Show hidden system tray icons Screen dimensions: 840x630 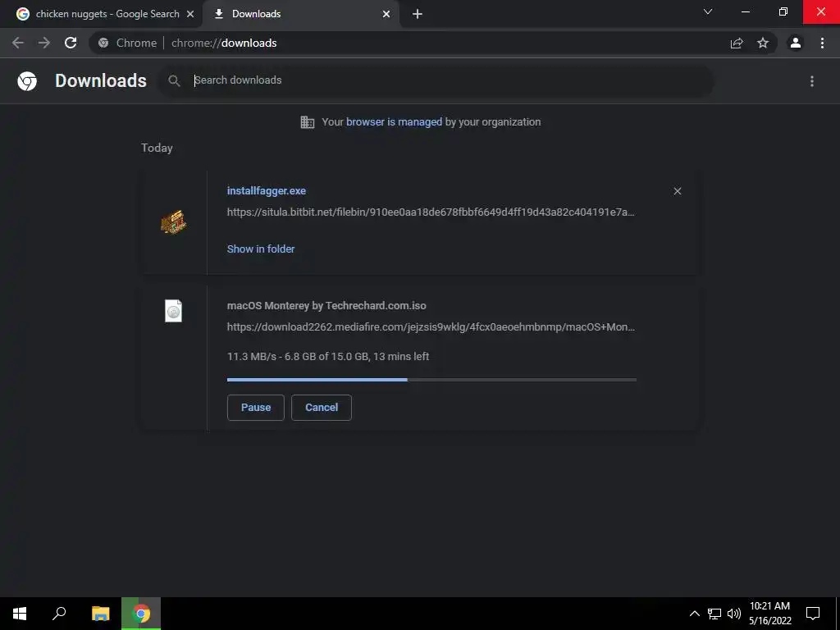click(694, 614)
